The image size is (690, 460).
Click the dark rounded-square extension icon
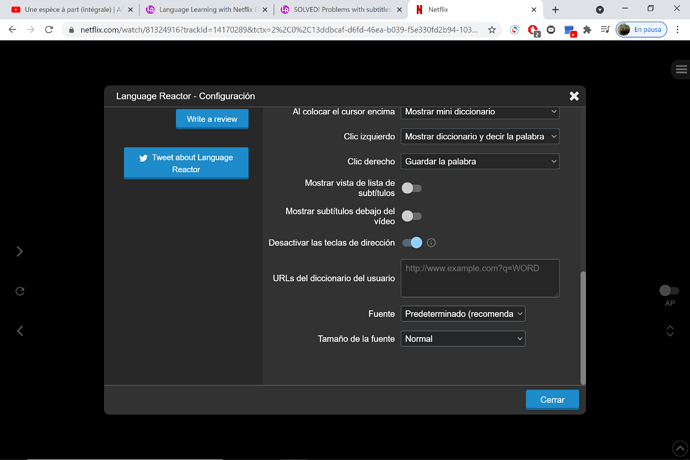[x=551, y=29]
